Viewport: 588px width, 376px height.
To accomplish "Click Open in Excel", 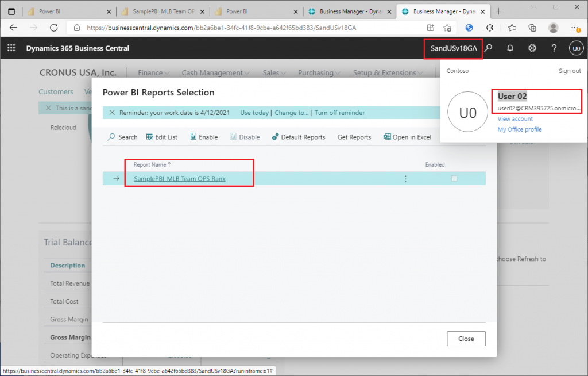I will click(407, 137).
